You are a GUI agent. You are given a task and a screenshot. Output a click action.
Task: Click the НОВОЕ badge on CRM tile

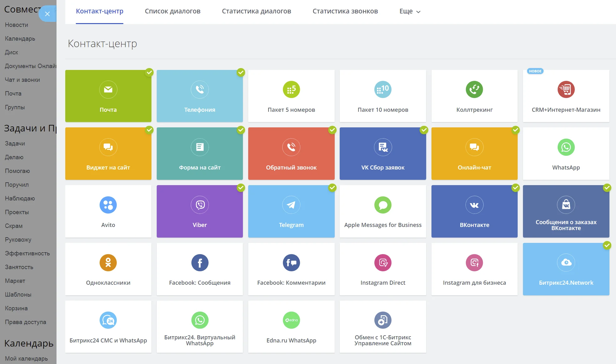pyautogui.click(x=535, y=71)
